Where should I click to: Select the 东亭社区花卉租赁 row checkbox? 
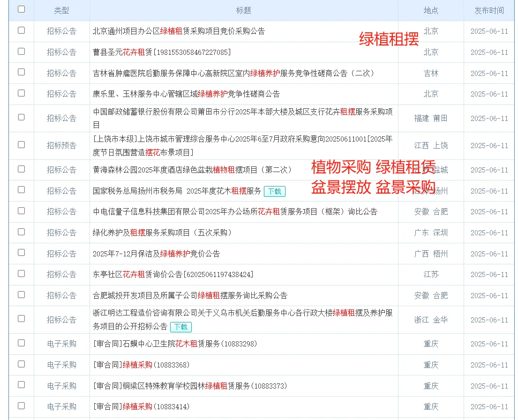(x=21, y=274)
